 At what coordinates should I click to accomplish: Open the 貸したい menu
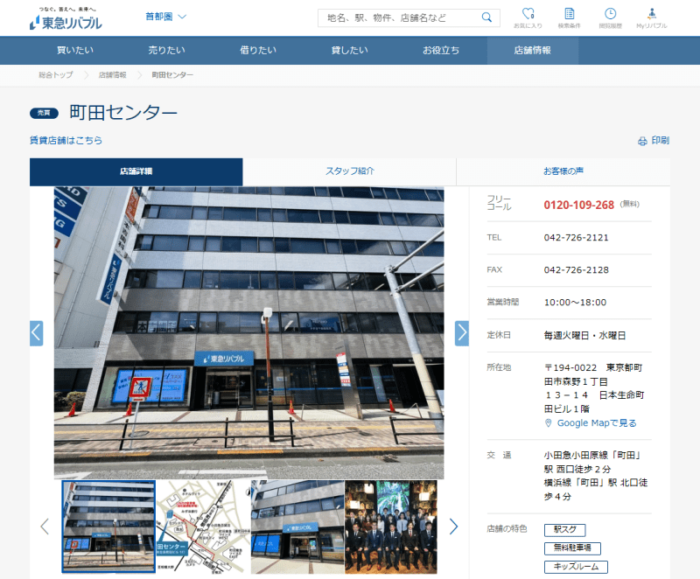[350, 50]
